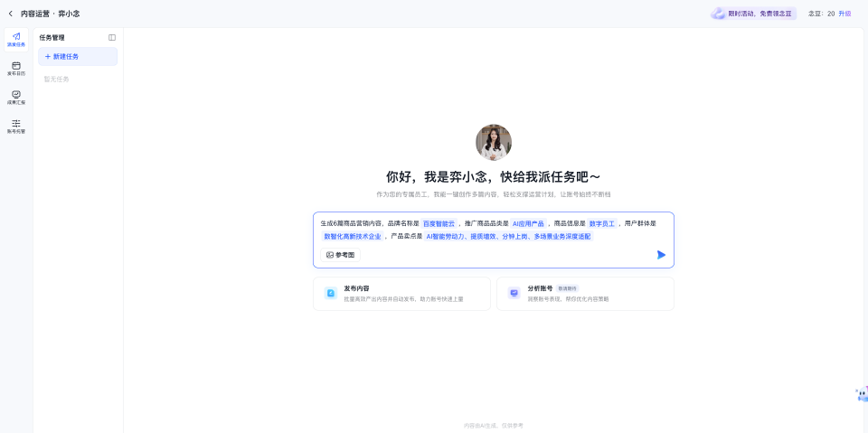Select the AI应用产品 category tag

[x=528, y=223]
